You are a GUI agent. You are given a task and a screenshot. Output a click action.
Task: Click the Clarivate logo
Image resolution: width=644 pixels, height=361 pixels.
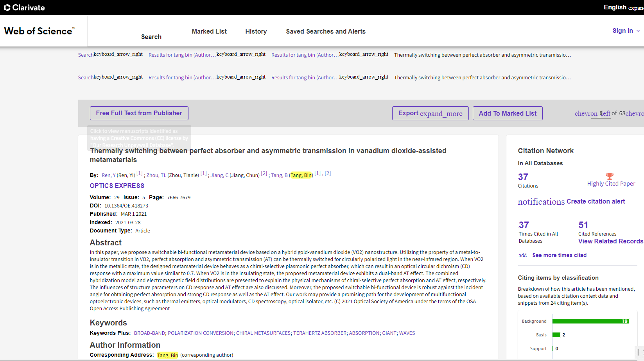24,7
